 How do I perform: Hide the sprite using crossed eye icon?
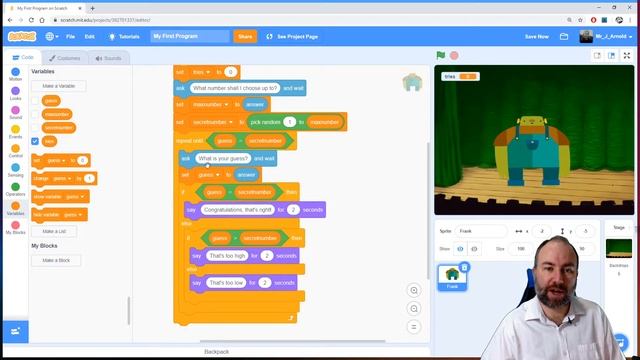point(474,249)
